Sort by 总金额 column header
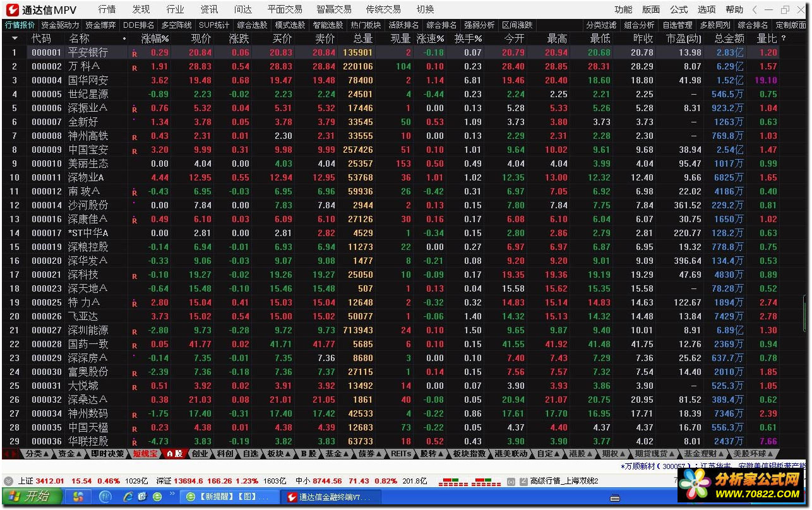This screenshot has width=812, height=510. (729, 39)
